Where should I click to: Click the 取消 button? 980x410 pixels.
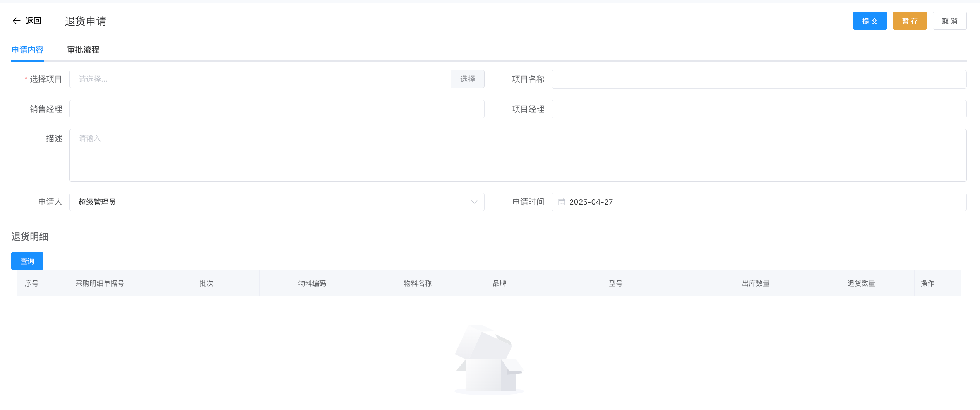(949, 21)
